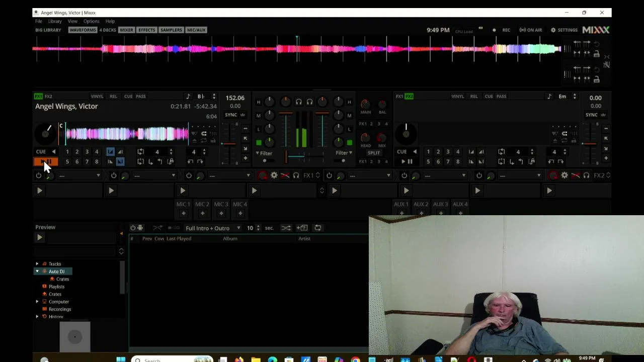Open FX2 unit settings gear
The image size is (644, 362).
point(565,175)
